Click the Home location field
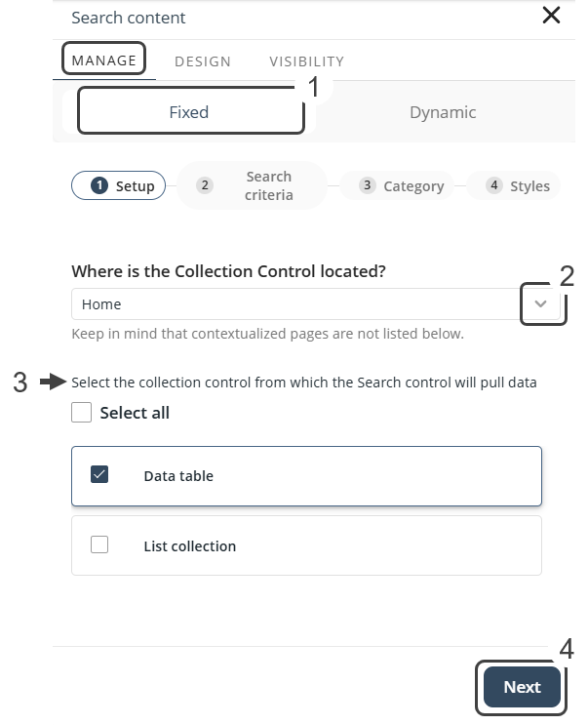This screenshot has width=588, height=725. [x=293, y=304]
